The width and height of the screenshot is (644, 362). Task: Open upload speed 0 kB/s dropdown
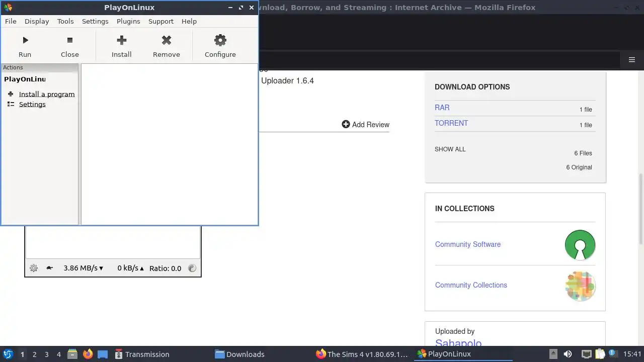(x=131, y=268)
